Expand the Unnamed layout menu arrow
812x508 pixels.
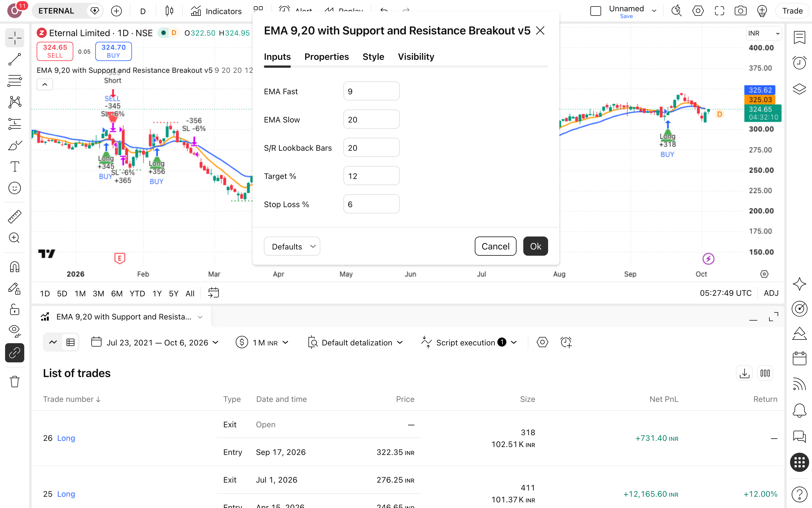(654, 11)
